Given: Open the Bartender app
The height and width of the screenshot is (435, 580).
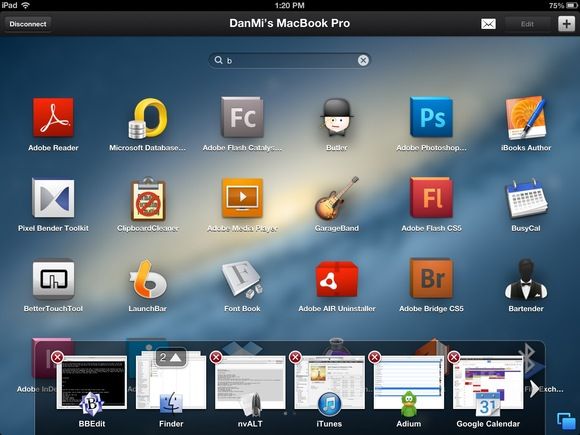Looking at the screenshot, I should (526, 279).
